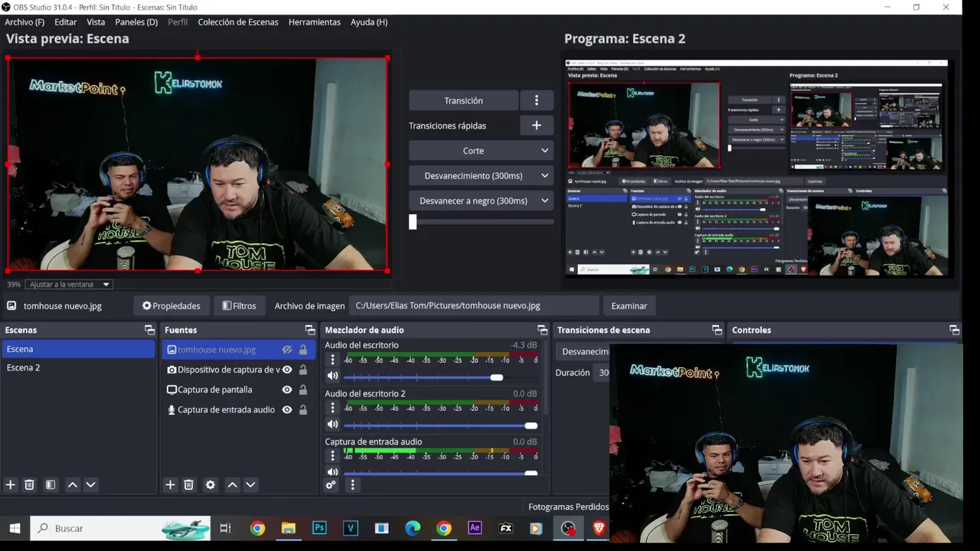The height and width of the screenshot is (551, 980).
Task: Open options dots for Audio del escritorio
Action: point(332,360)
